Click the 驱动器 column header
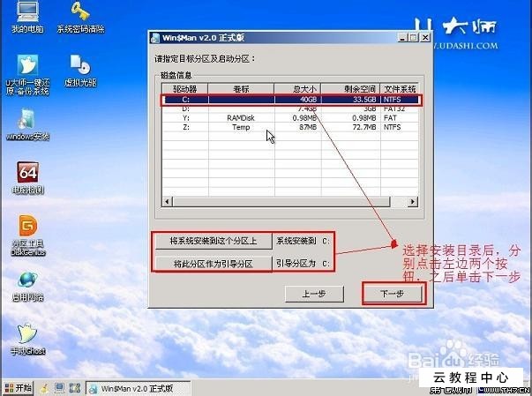Screen dimensions: 532x396 [x=185, y=89]
